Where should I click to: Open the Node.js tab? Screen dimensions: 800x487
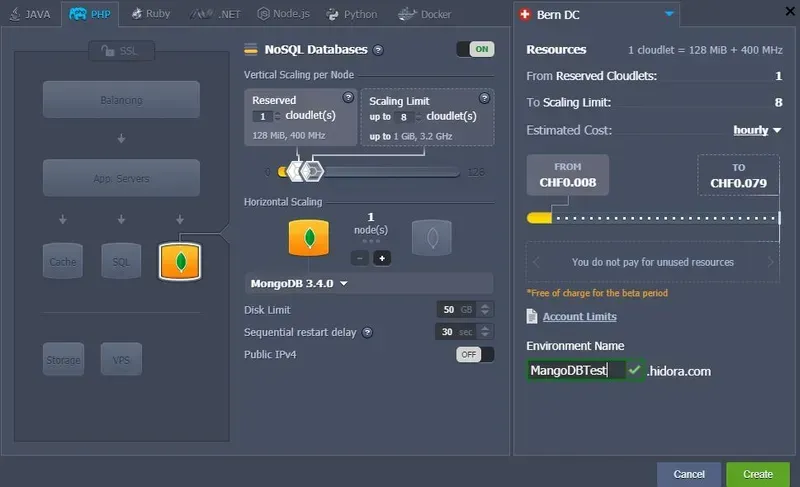click(x=283, y=14)
